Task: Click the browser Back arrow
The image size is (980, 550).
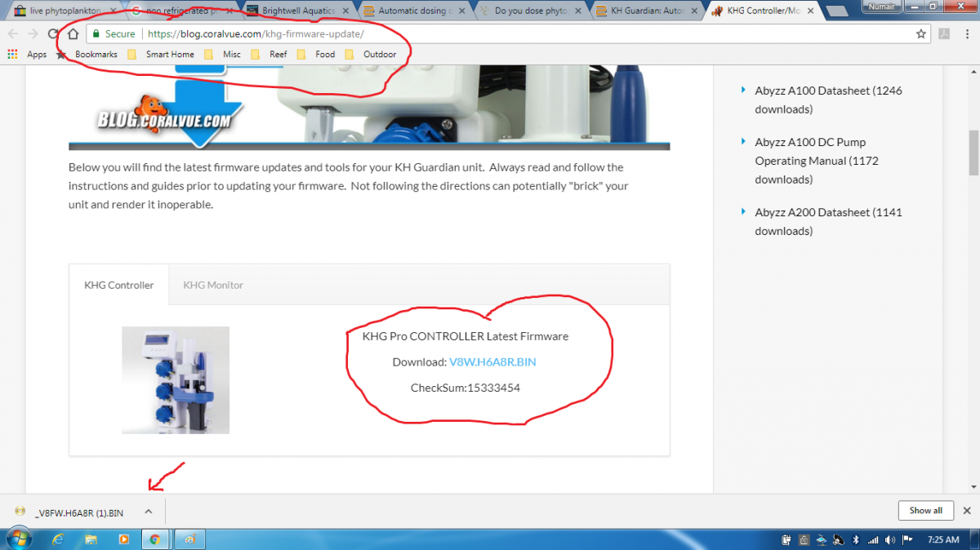Action: coord(12,34)
